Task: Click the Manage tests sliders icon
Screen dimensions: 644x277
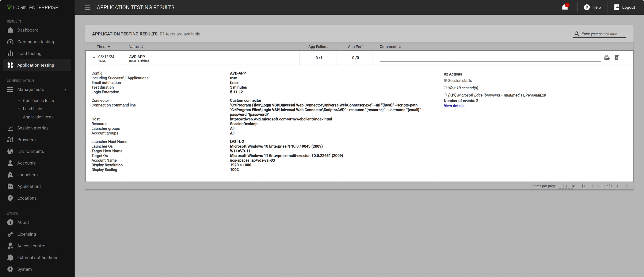Action: tap(10, 89)
